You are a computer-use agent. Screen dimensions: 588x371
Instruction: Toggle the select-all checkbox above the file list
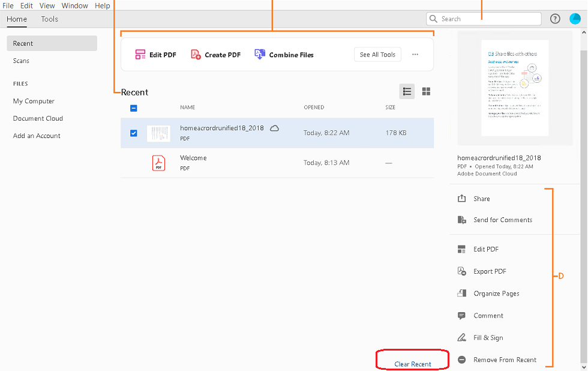(x=134, y=108)
